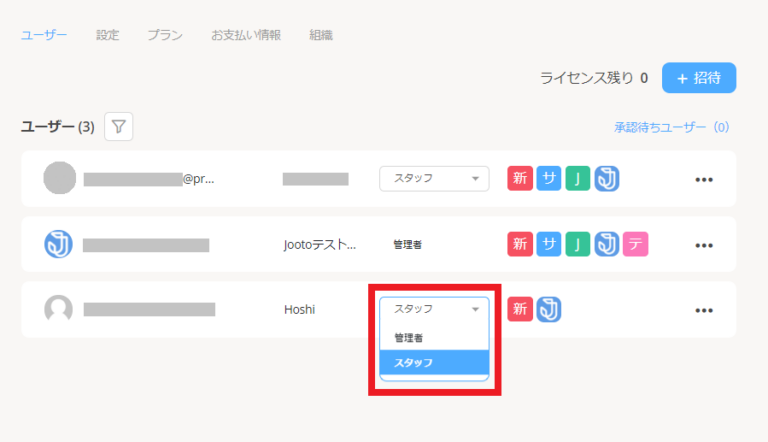This screenshot has height=442, width=768.
Task: Open the three-dot menu for Hoshi
Action: (704, 310)
